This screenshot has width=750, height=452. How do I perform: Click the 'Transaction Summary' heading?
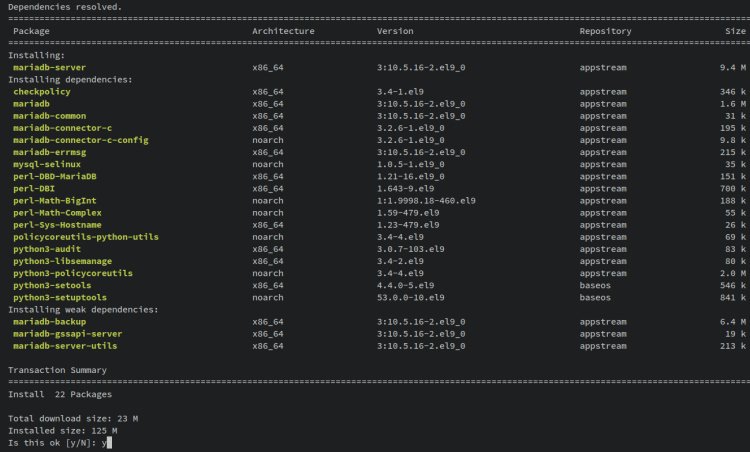[x=55, y=370]
